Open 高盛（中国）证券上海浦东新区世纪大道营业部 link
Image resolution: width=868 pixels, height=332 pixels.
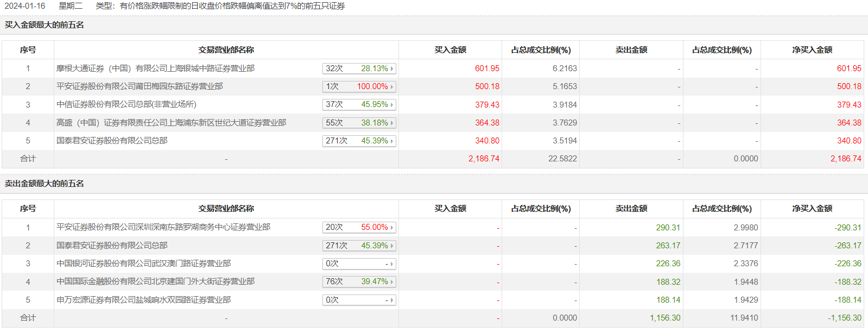coord(171,123)
